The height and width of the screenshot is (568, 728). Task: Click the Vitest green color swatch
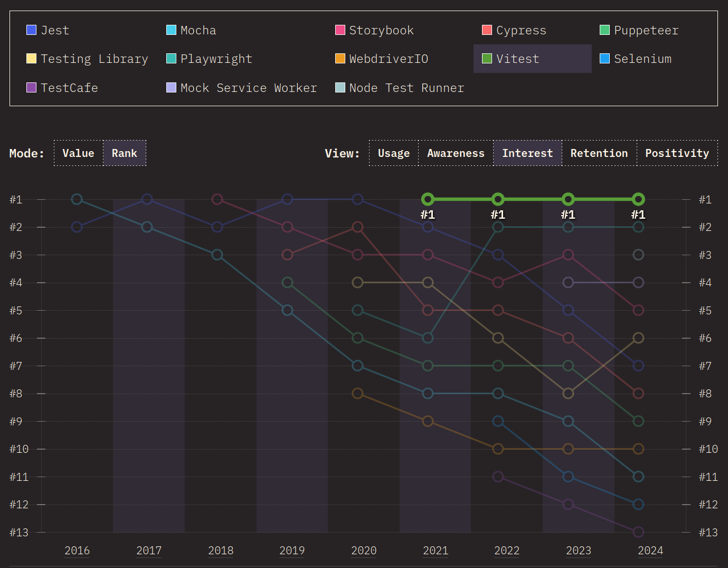[487, 59]
